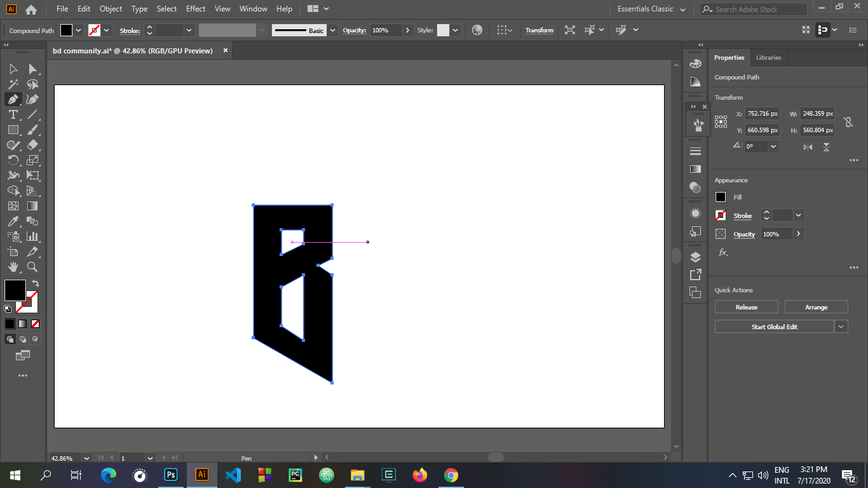Open the rotation angle dropdown
The height and width of the screenshot is (488, 868).
pos(773,146)
